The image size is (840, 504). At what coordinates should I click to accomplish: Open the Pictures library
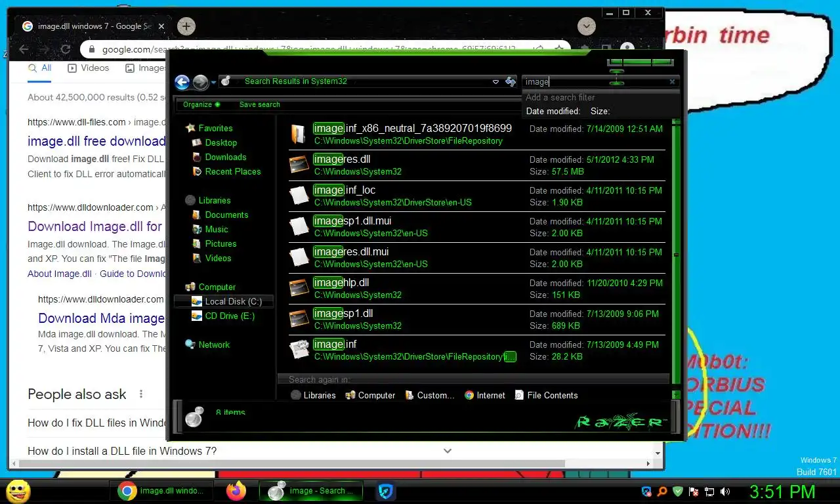(220, 243)
